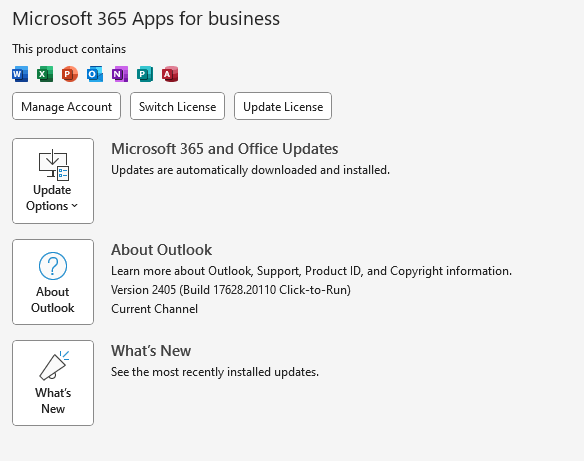Image resolution: width=584 pixels, height=461 pixels.
Task: Click the question mark icon for About Outlook
Action: click(x=53, y=266)
